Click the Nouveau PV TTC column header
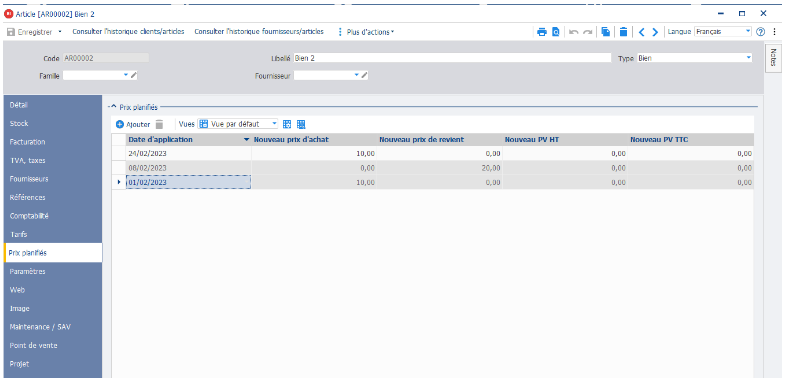 tap(691, 140)
